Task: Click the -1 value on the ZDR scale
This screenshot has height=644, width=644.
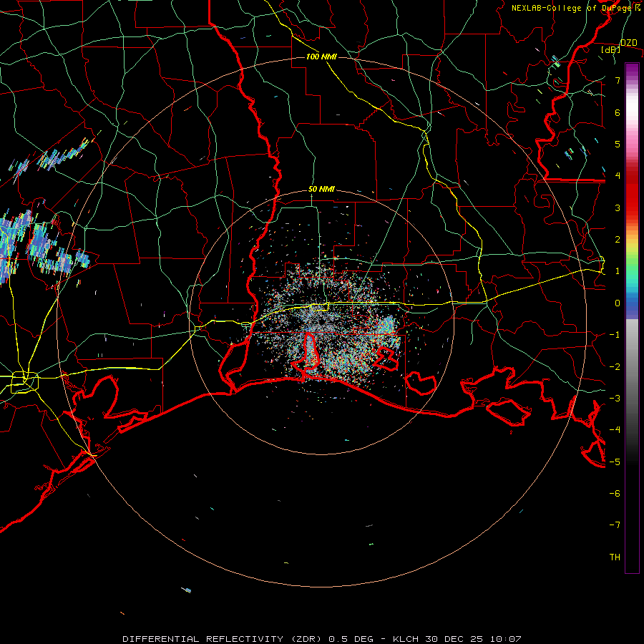Action: (615, 335)
